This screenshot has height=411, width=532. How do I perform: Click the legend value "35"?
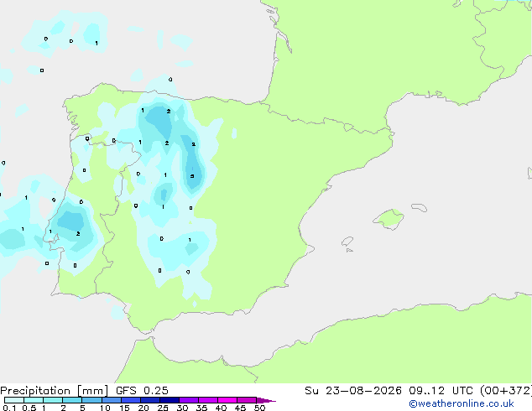coord(201,408)
